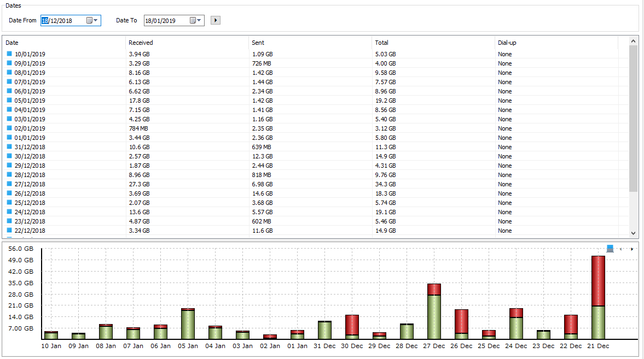The height and width of the screenshot is (359, 644).
Task: Sort by the Received column header
Action: click(187, 43)
